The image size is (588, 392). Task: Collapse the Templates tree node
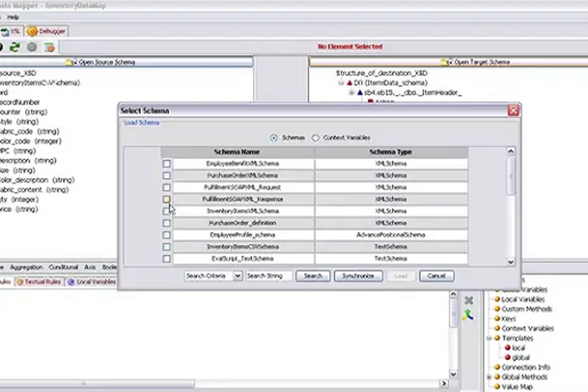click(490, 338)
